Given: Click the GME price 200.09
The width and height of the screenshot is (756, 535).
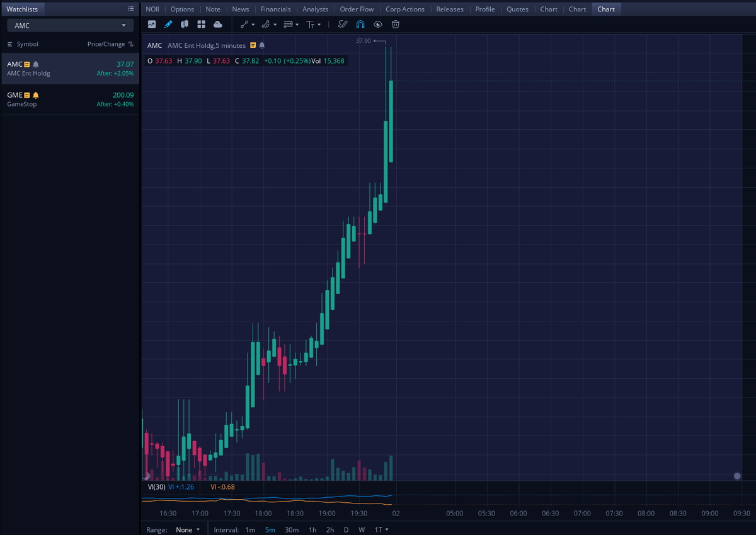Looking at the screenshot, I should 123,95.
